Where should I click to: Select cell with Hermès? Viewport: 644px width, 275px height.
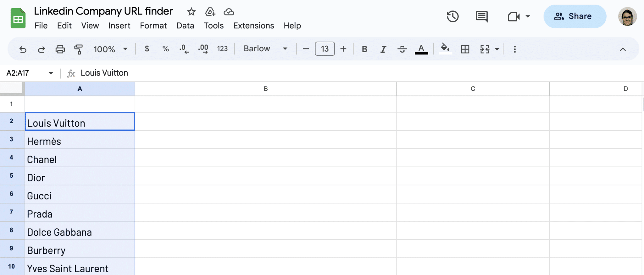click(x=80, y=140)
